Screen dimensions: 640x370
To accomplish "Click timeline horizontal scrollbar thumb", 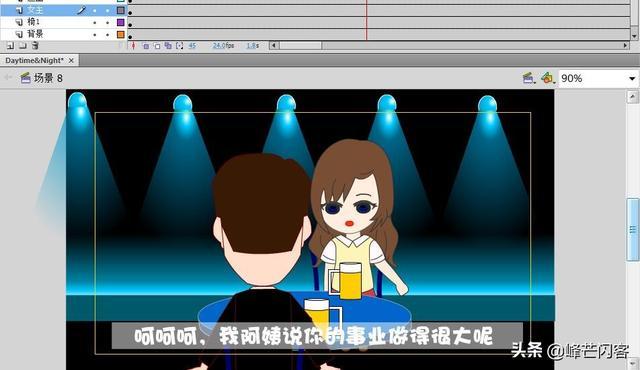I will (300, 46).
